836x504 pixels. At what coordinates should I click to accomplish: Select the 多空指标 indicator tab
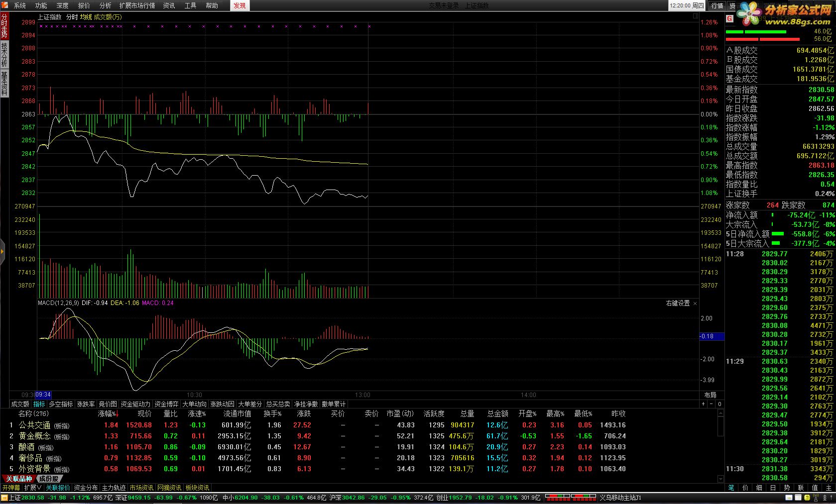61,404
